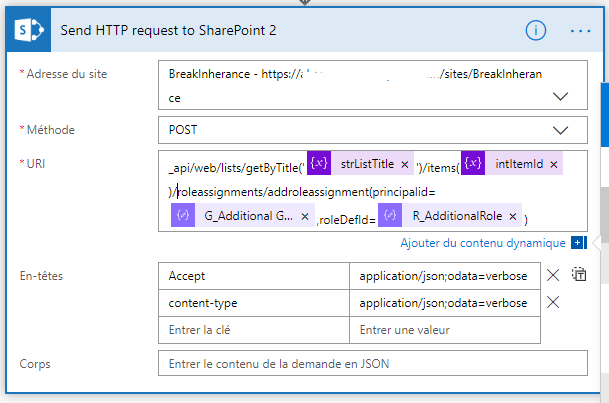Click the action title Send HTTP request to SharePoint 2
This screenshot has width=609, height=403.
168,30
